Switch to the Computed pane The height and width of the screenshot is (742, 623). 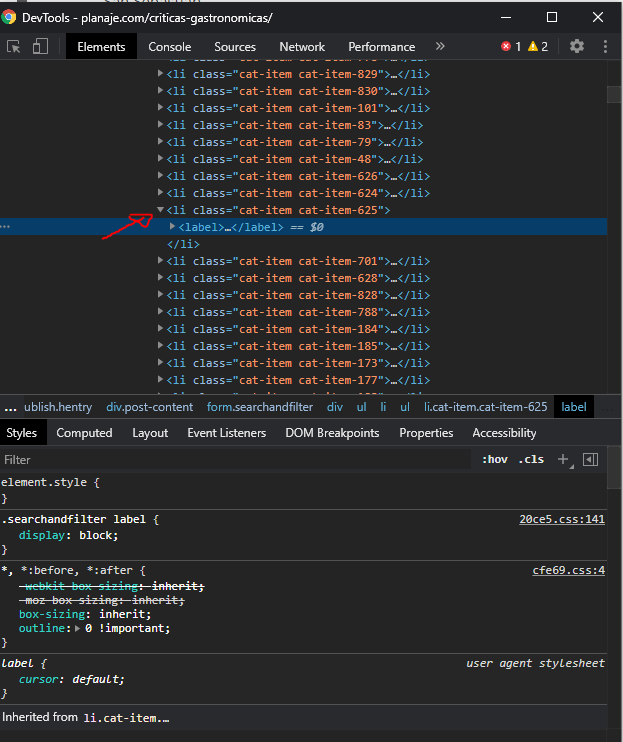click(x=84, y=433)
